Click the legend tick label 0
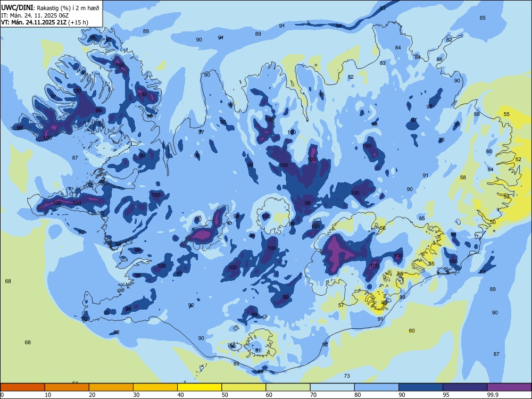 click(x=2, y=395)
